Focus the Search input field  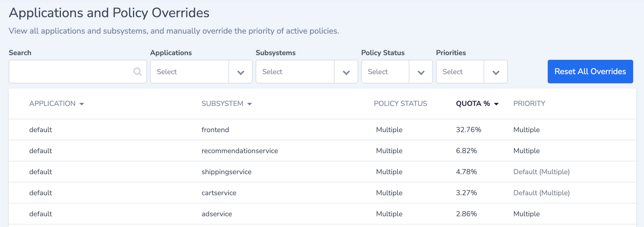(78, 72)
